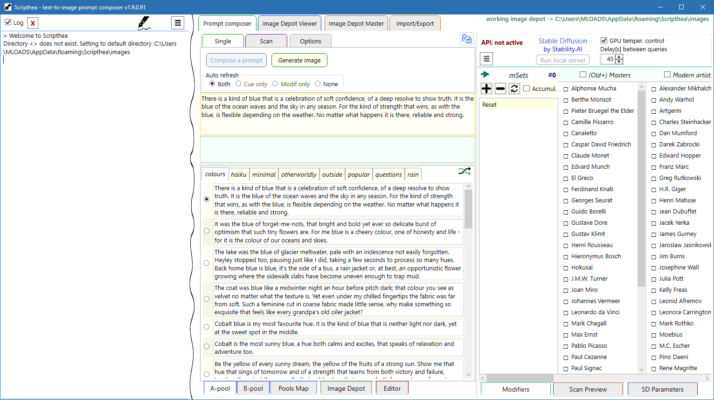Open the SD Parameters tab

pyautogui.click(x=662, y=390)
